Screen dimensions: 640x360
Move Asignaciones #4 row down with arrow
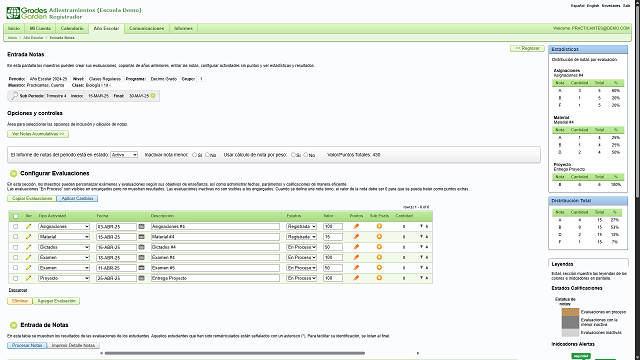tap(421, 226)
